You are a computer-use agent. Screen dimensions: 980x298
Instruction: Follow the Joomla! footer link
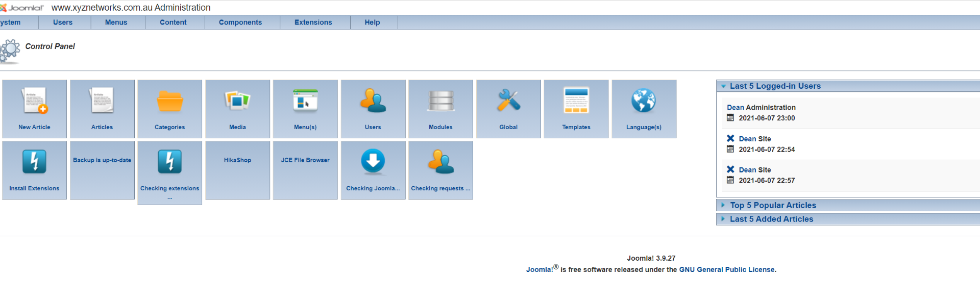(x=540, y=269)
